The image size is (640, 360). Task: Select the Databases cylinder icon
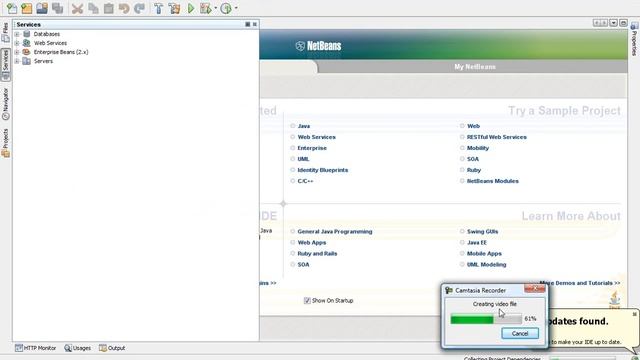(27, 34)
